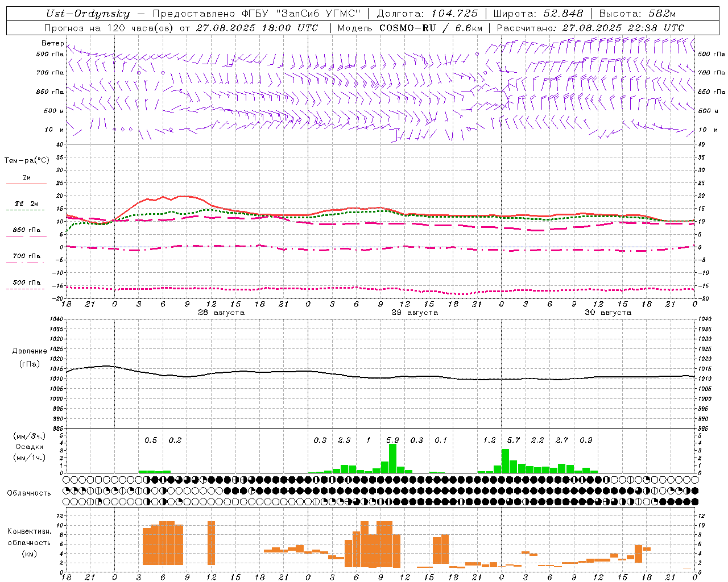Click the dotted 500 гПа temperature legend line
728x582 pixels.
tap(26, 289)
